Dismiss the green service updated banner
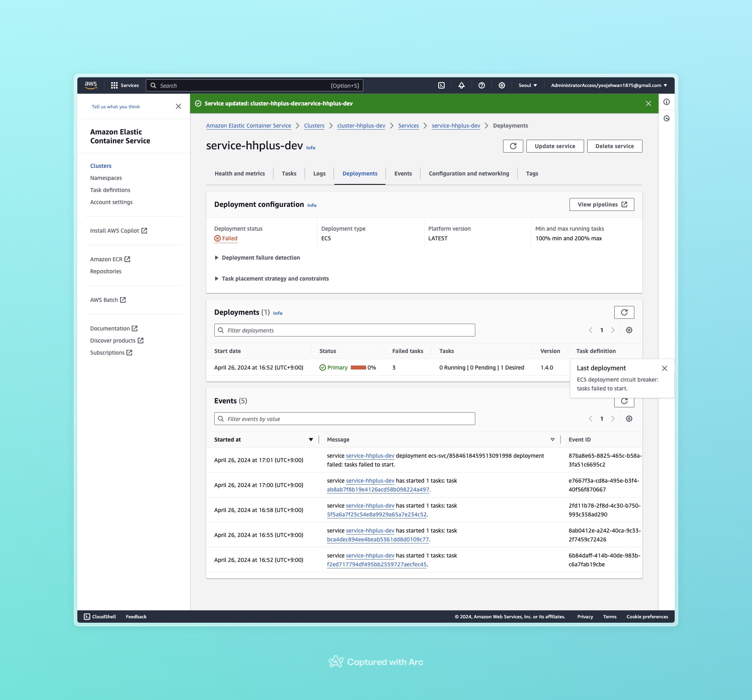Screen dimensions: 752x700 tap(648, 103)
